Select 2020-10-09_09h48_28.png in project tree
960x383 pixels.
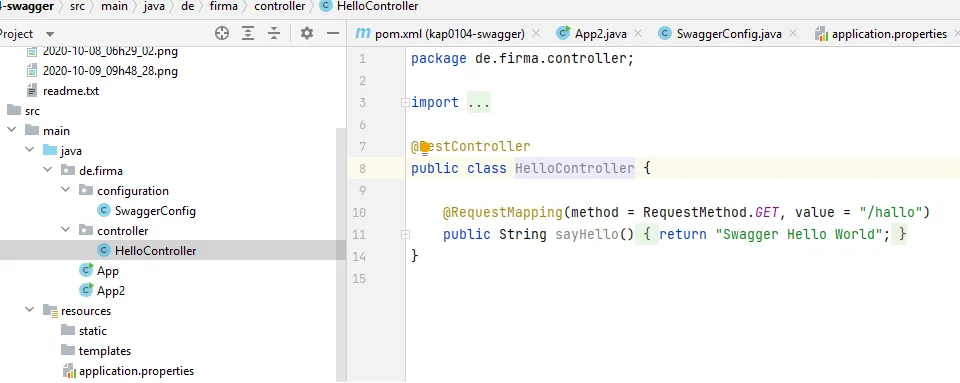(110, 71)
